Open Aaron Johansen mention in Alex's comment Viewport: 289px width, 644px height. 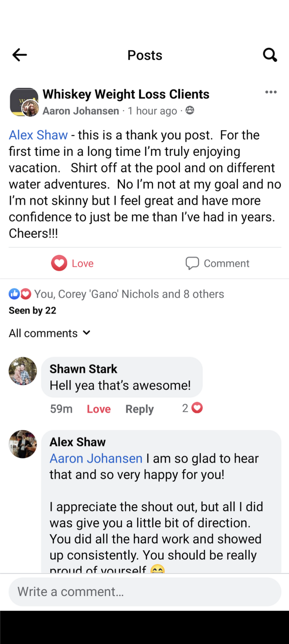pos(96,459)
